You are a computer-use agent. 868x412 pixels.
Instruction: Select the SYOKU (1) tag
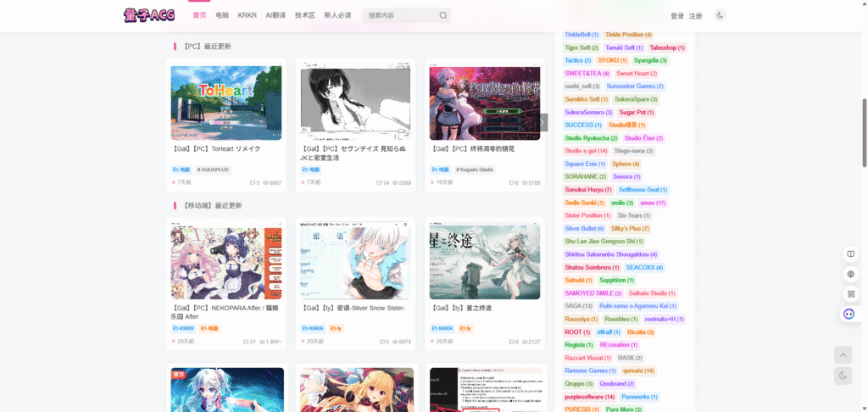click(x=612, y=60)
